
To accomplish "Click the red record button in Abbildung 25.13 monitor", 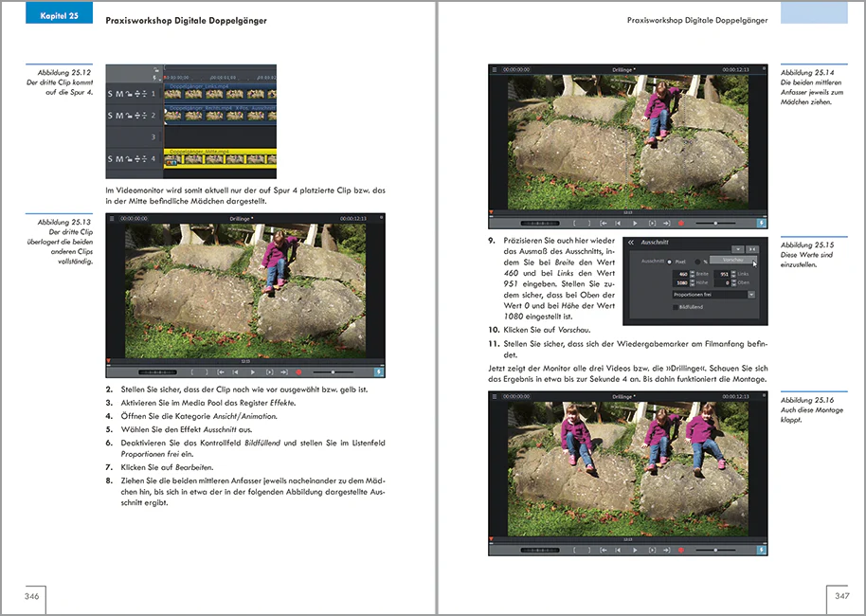I will [x=298, y=372].
